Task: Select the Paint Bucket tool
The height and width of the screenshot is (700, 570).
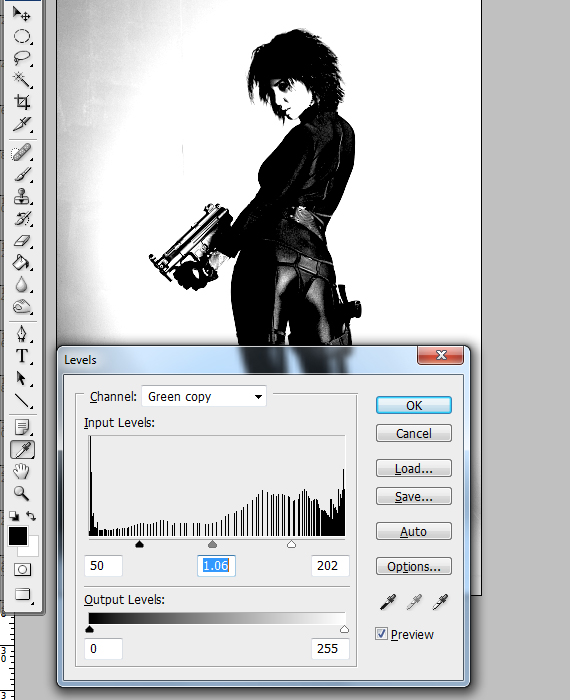Action: click(22, 263)
